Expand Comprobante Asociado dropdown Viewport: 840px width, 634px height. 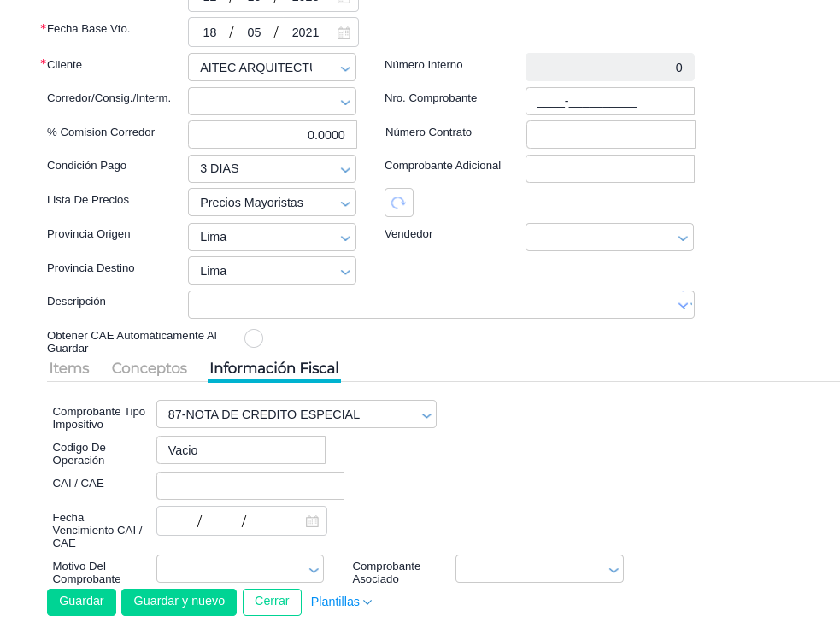(613, 570)
